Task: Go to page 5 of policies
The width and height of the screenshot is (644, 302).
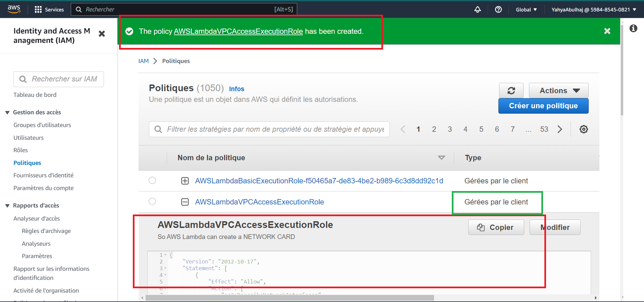Action: pos(481,129)
